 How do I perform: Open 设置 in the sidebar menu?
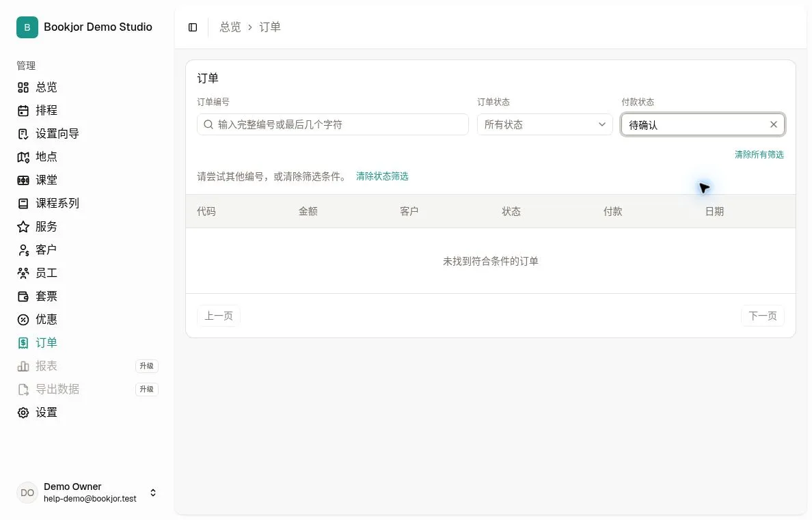(46, 413)
